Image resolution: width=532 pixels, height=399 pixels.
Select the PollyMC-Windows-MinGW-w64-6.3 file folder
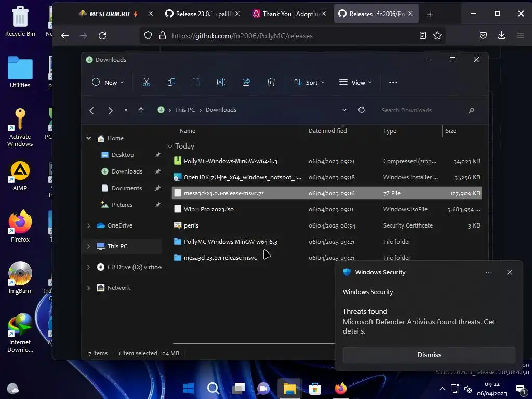point(327,242)
